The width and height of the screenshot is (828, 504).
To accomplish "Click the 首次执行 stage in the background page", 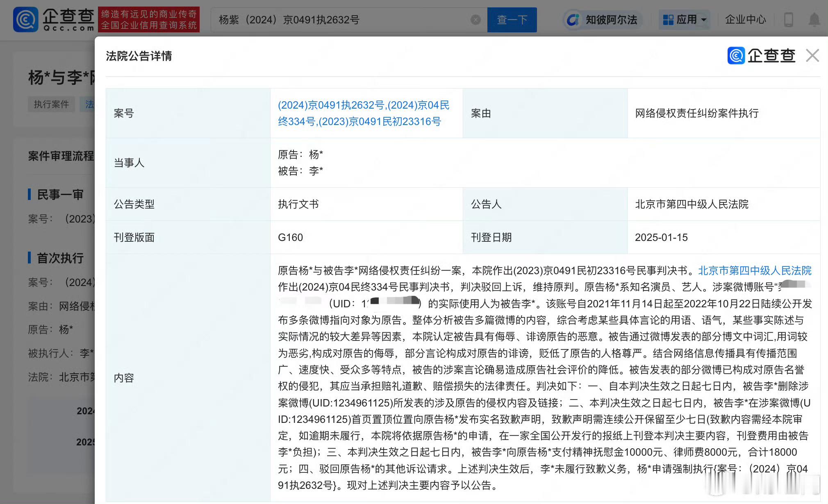I will (60, 258).
